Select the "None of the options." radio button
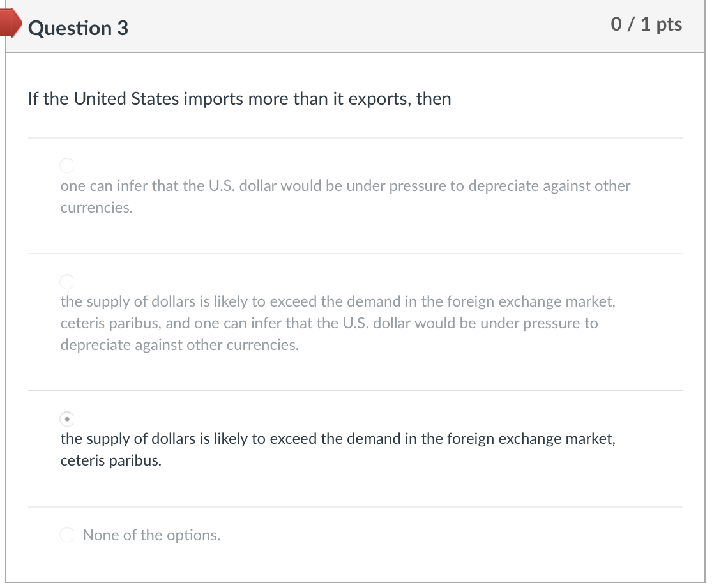 coord(67,535)
